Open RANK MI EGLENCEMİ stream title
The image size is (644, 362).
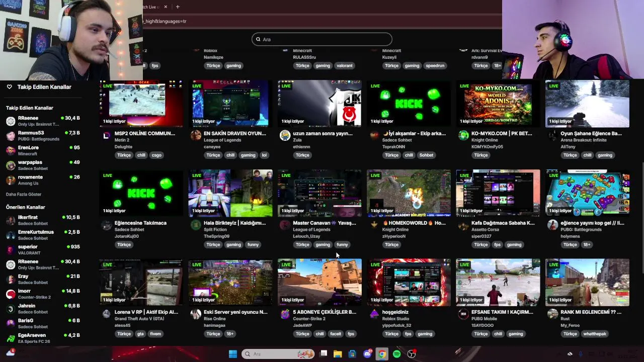tap(591, 312)
